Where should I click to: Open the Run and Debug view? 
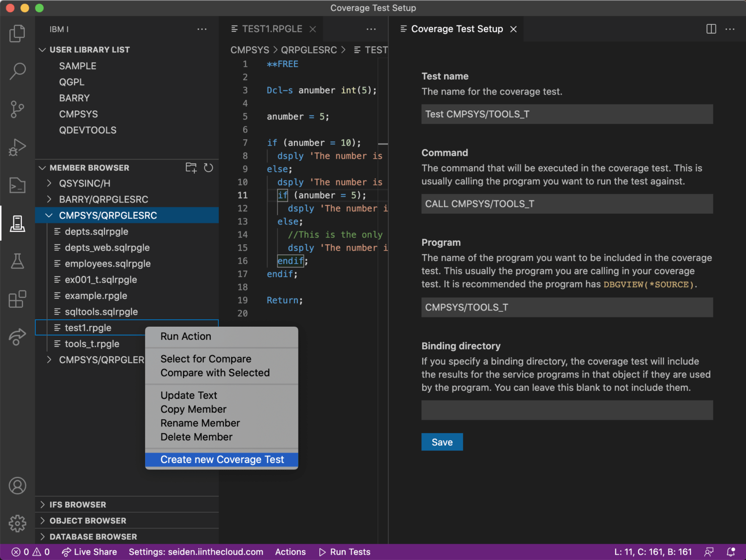point(17,147)
